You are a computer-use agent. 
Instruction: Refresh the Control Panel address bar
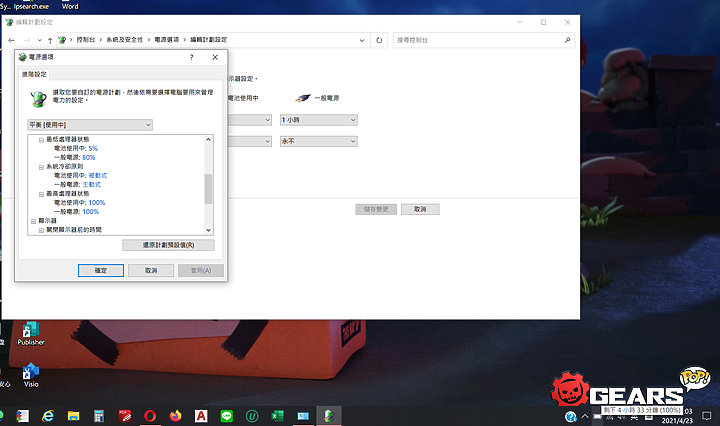point(379,40)
